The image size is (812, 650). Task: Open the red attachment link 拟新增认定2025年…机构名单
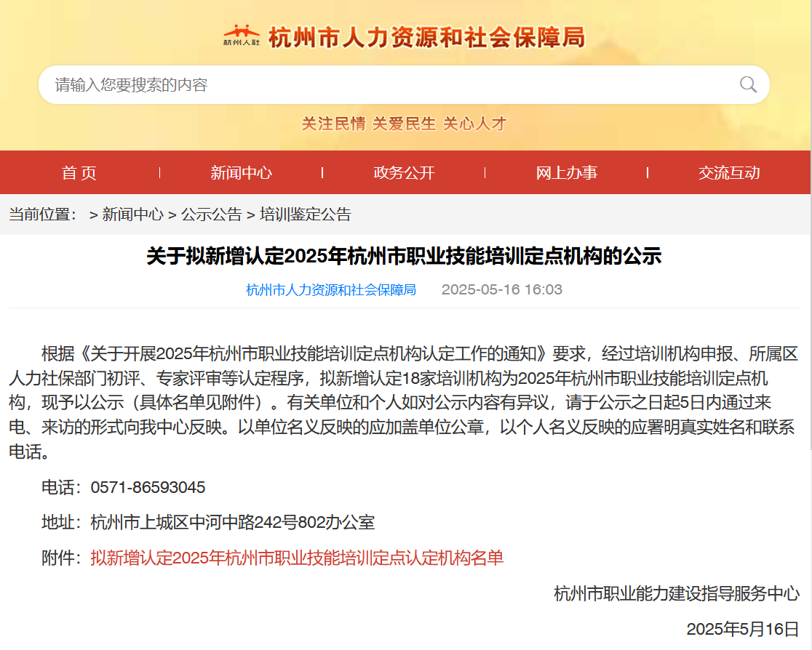297,558
